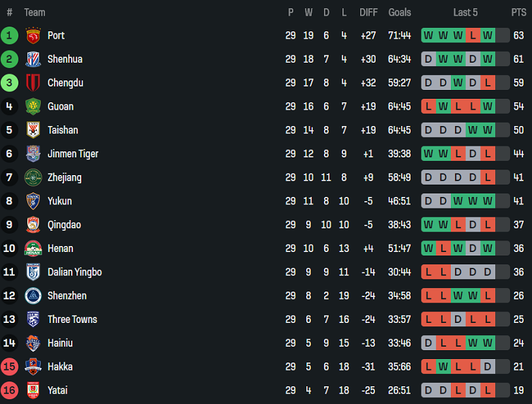
Task: Click the Last 5 column header
Action: pyautogui.click(x=465, y=12)
